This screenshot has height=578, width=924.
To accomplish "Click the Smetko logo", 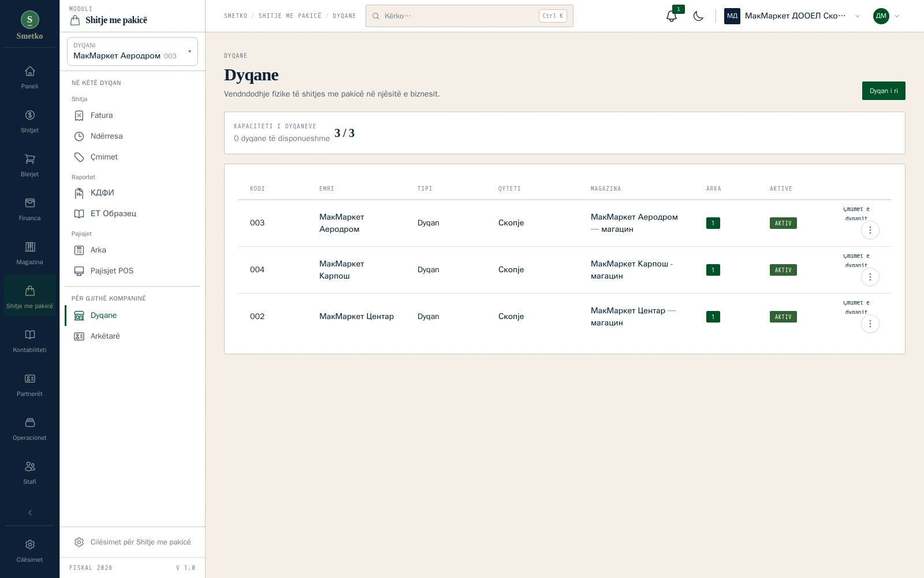I will point(29,26).
